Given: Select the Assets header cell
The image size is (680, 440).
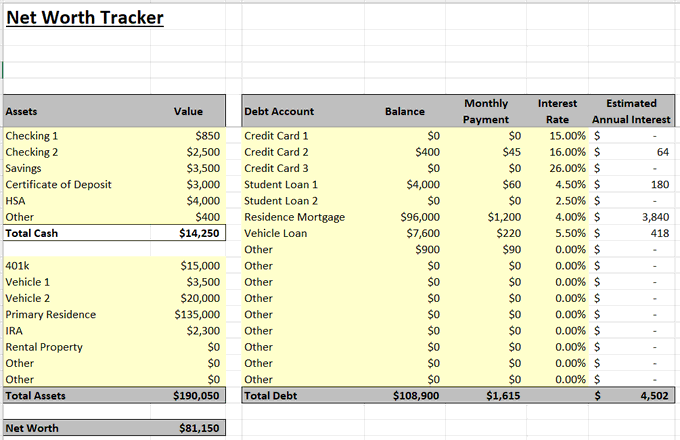Looking at the screenshot, I should pyautogui.click(x=21, y=111).
